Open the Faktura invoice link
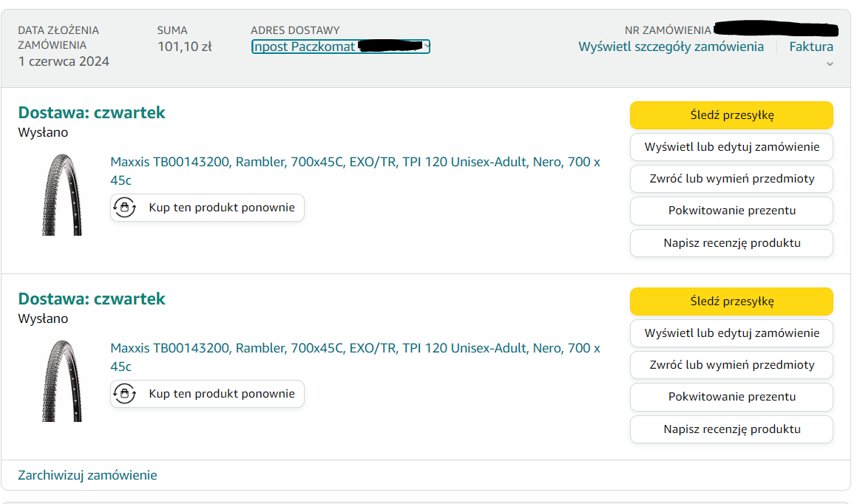 (x=810, y=47)
